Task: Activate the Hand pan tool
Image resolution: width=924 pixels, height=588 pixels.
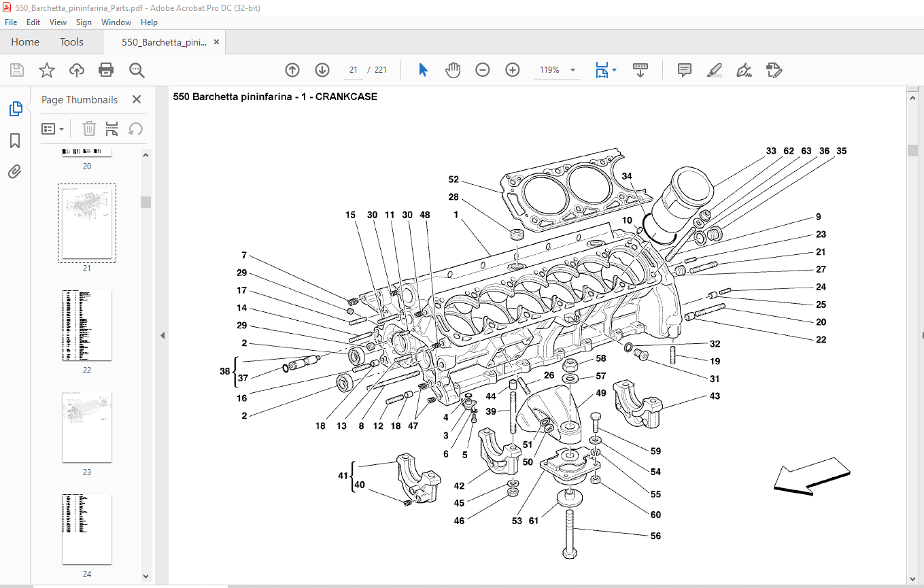Action: 453,70
